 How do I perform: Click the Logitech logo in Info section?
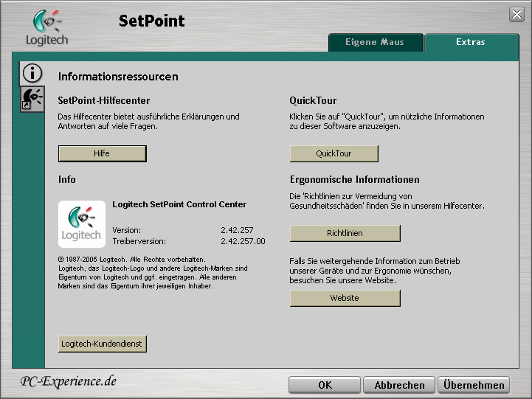click(82, 224)
